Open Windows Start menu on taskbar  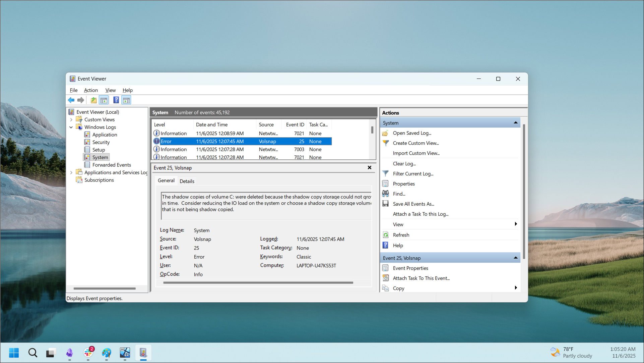[x=14, y=353]
